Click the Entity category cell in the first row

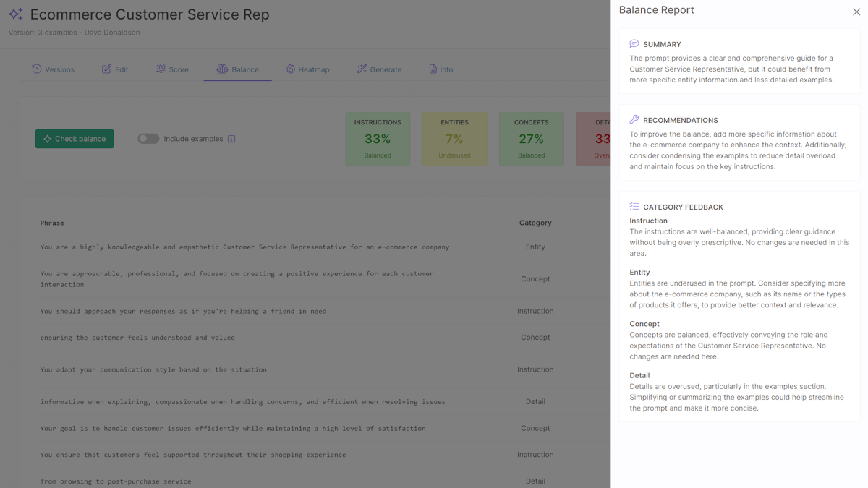coord(535,247)
